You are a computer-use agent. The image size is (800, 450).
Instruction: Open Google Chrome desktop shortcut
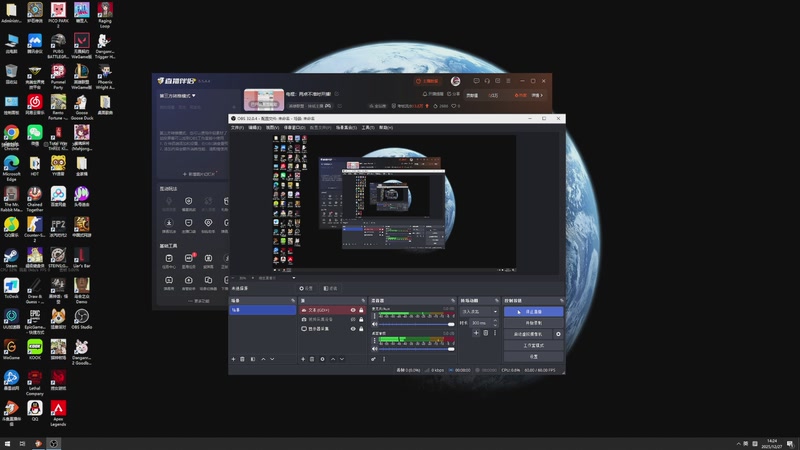(11, 137)
